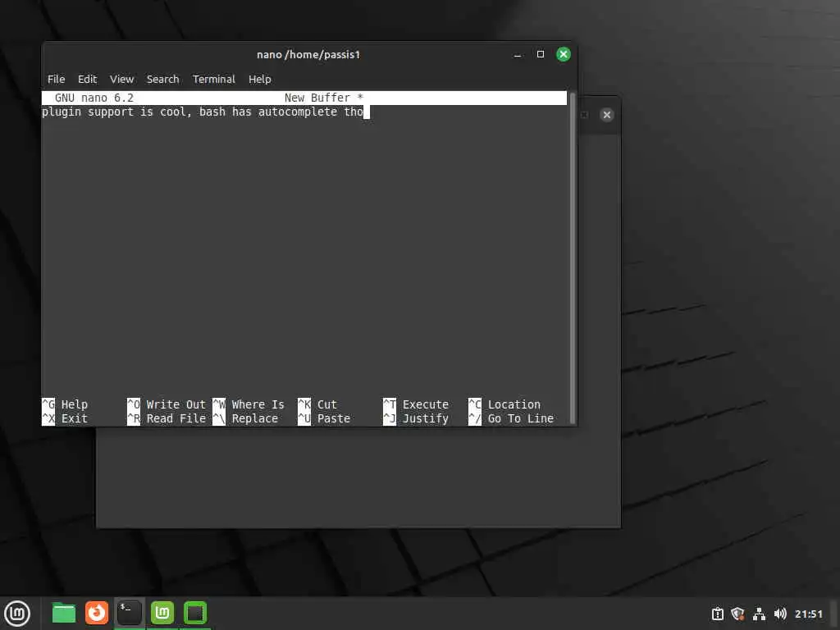
Task: Open the notifications tray icon
Action: pyautogui.click(x=717, y=614)
